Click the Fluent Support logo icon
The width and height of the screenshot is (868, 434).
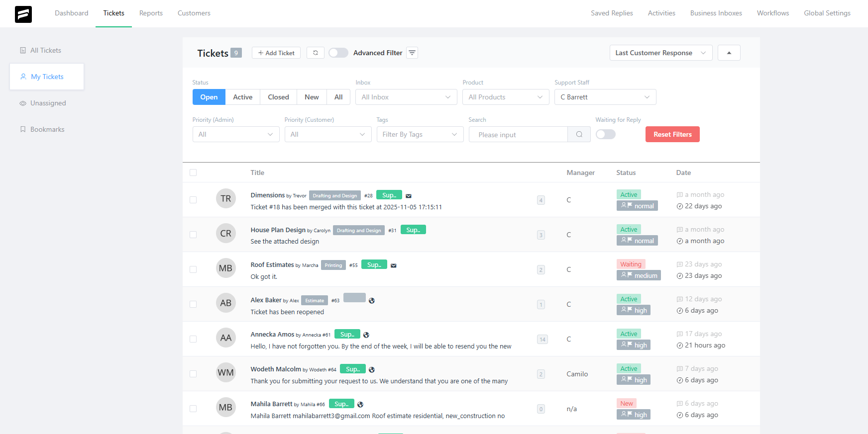(x=23, y=14)
